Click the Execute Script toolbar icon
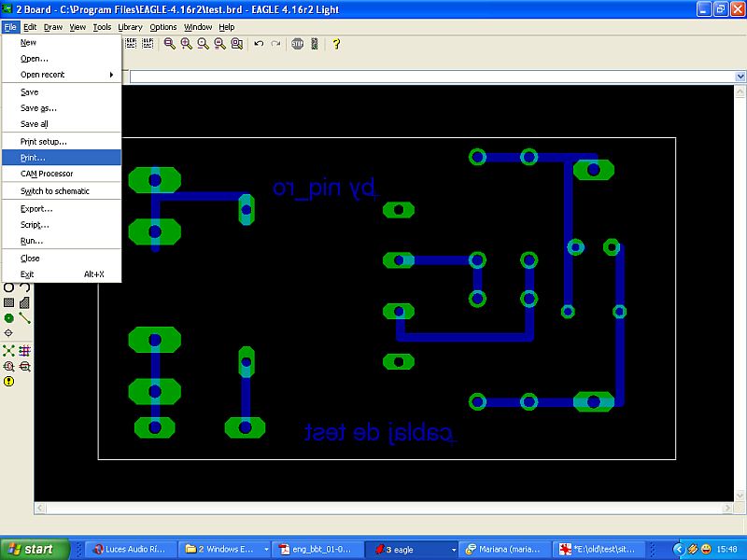This screenshot has width=747, height=560. point(131,44)
